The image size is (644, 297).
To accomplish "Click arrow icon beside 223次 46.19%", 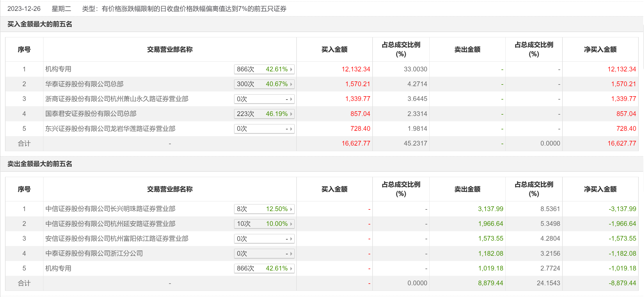I will tap(291, 114).
